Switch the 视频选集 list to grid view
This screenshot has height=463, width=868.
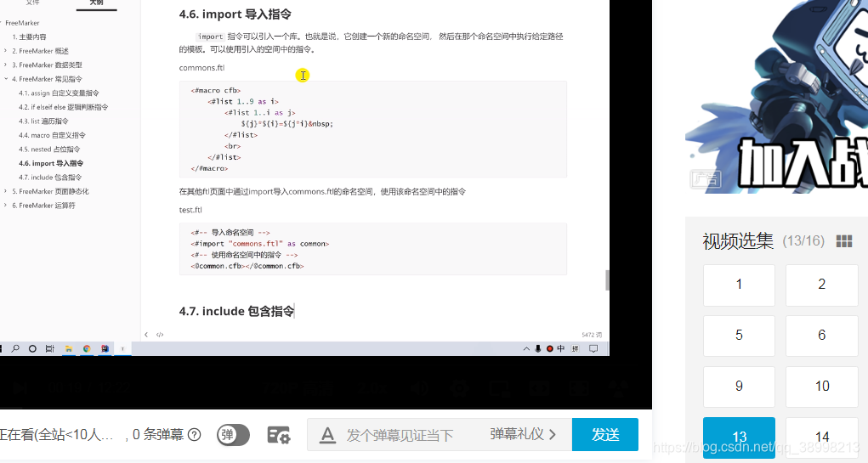(x=843, y=241)
